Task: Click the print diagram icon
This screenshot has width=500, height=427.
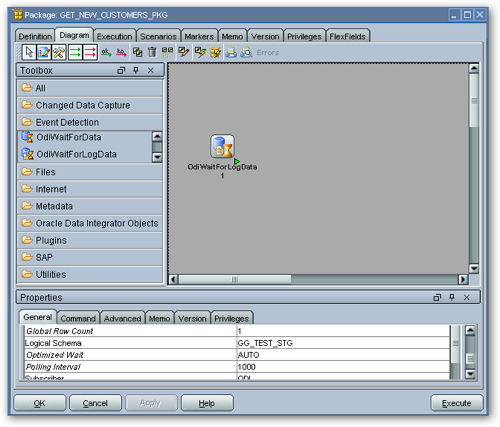Action: pyautogui.click(x=231, y=52)
